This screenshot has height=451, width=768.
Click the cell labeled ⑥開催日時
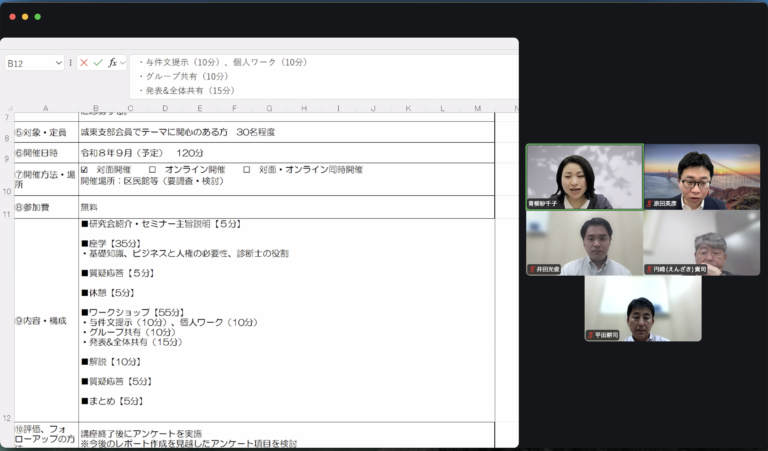point(47,153)
